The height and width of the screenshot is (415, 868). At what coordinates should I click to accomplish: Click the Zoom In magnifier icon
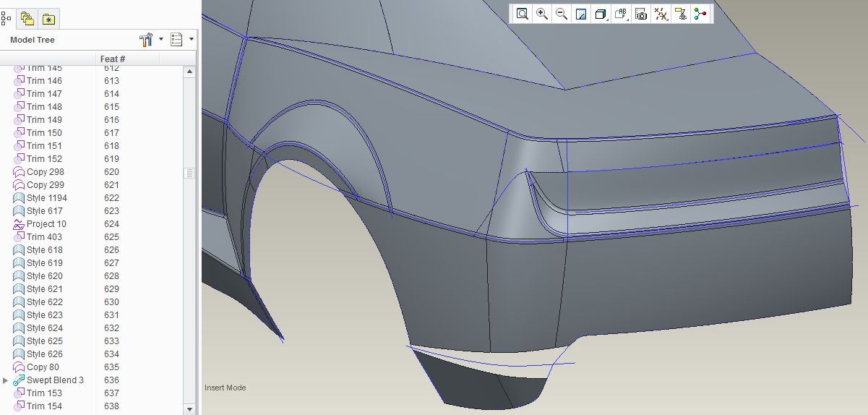(x=542, y=14)
